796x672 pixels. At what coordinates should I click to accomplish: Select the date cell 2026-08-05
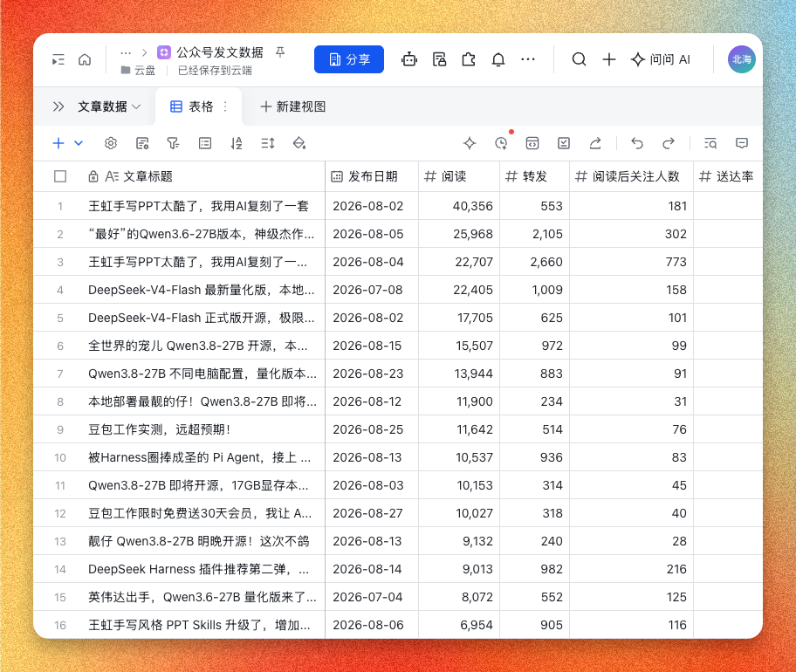pyautogui.click(x=372, y=234)
